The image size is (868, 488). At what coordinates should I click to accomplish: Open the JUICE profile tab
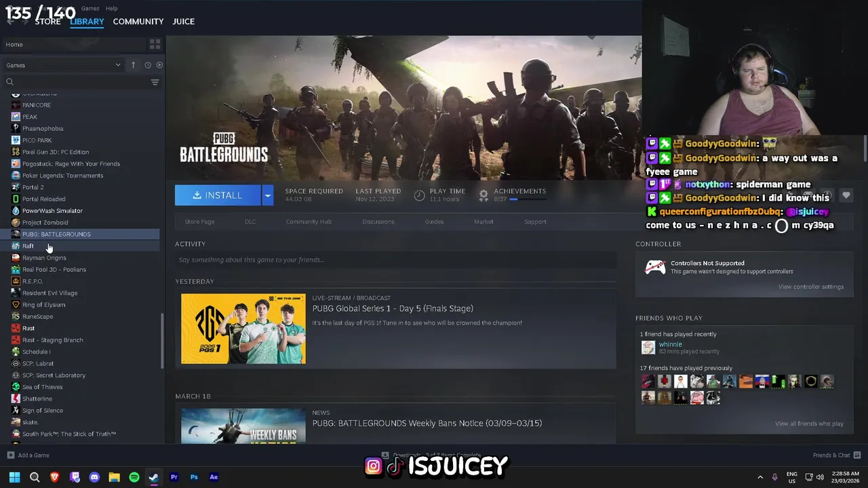[184, 22]
